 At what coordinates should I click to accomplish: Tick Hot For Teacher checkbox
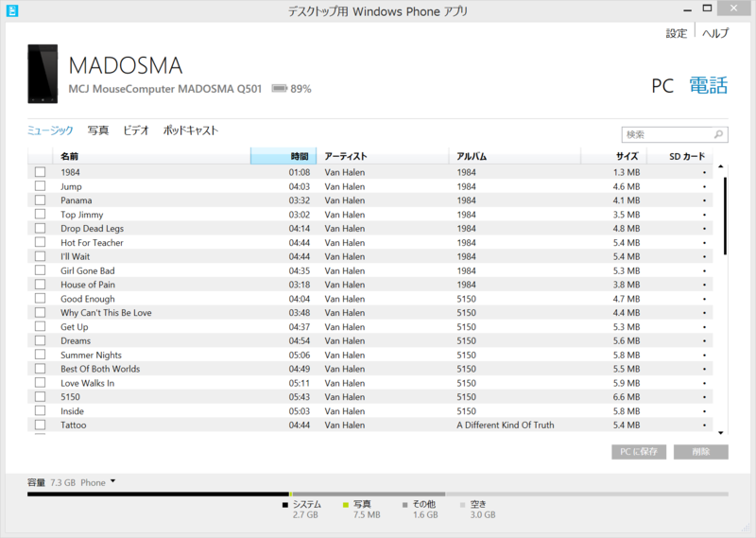tap(40, 242)
